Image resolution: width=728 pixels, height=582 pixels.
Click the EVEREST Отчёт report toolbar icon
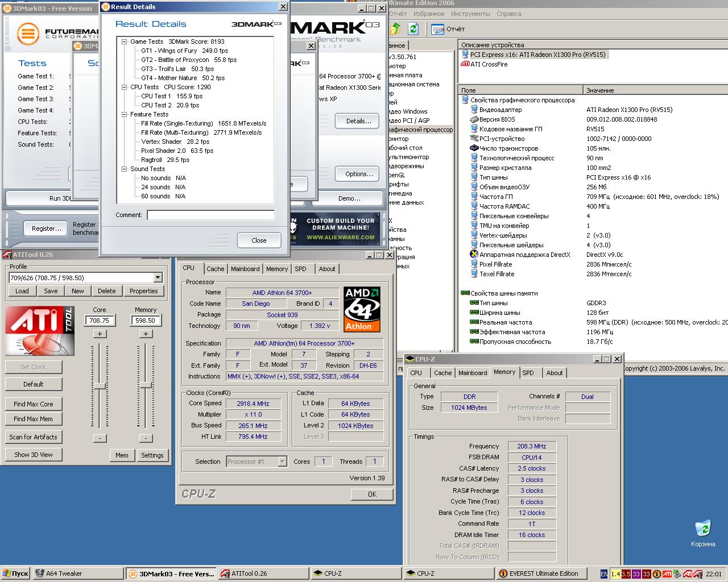(x=437, y=29)
